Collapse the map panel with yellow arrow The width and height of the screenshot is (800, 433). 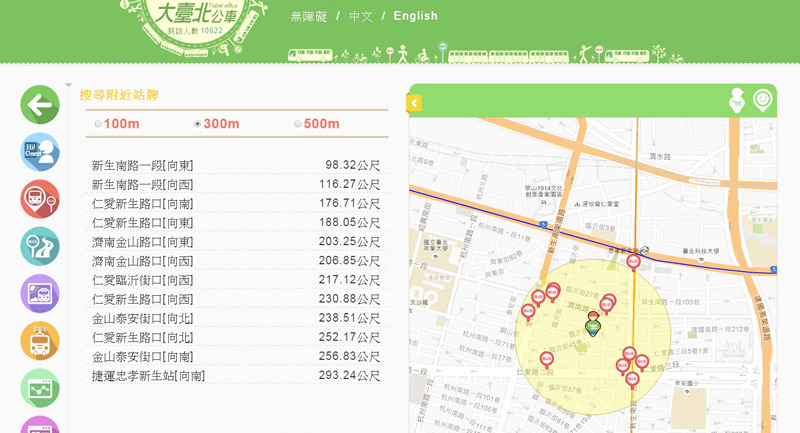[415, 103]
